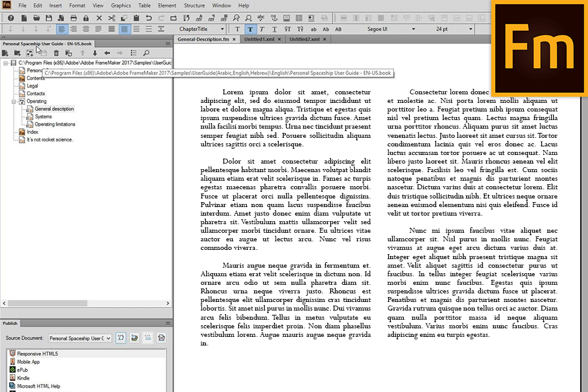Insert a table with grid icon
Screen dimensions: 588x392
[299, 18]
